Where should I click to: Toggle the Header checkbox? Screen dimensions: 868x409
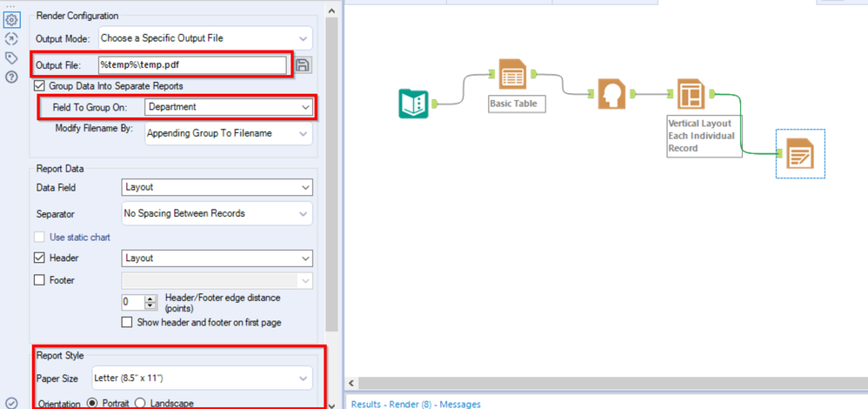[x=40, y=258]
